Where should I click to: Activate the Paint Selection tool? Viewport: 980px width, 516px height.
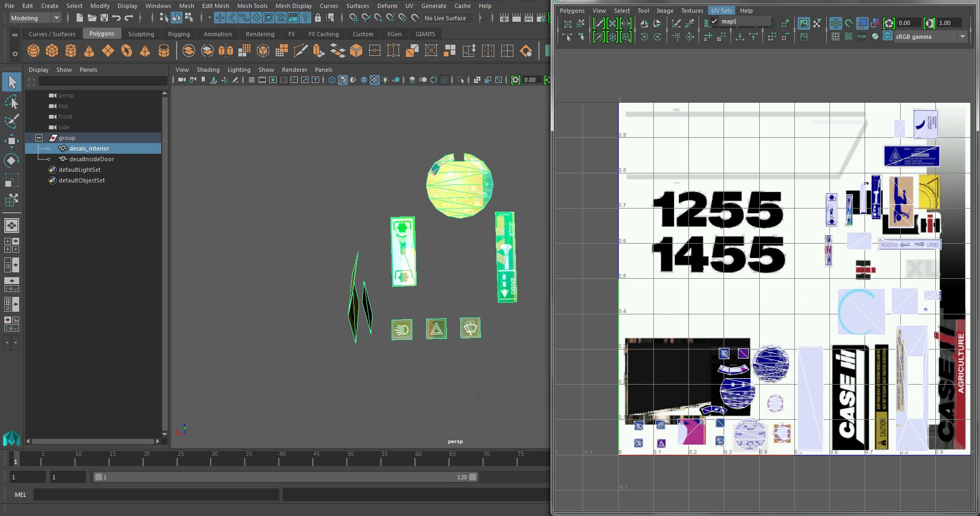coord(12,121)
